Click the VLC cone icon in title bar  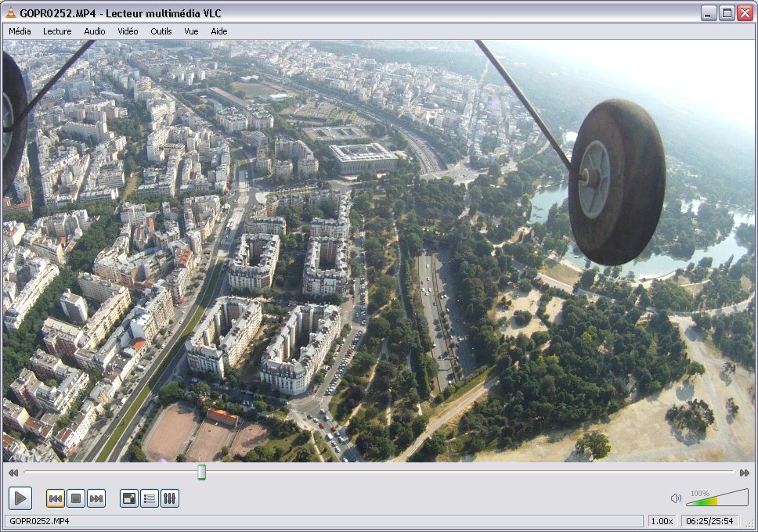pyautogui.click(x=11, y=13)
